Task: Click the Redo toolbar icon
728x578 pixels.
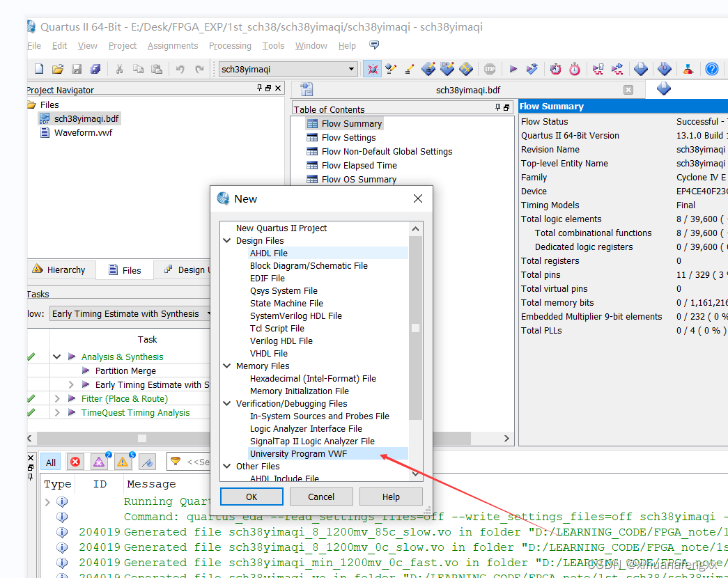Action: 199,69
